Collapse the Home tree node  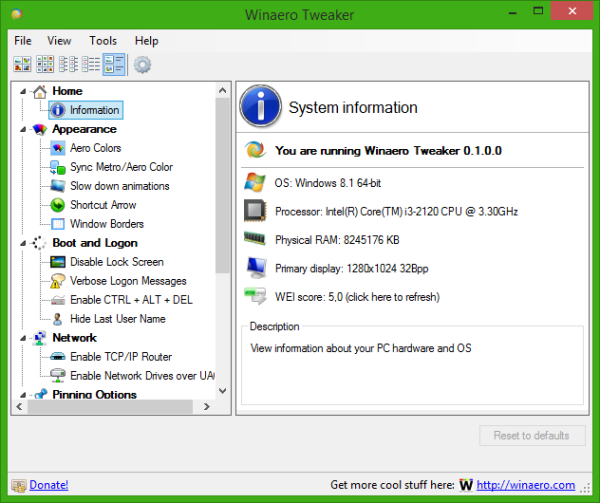23,91
